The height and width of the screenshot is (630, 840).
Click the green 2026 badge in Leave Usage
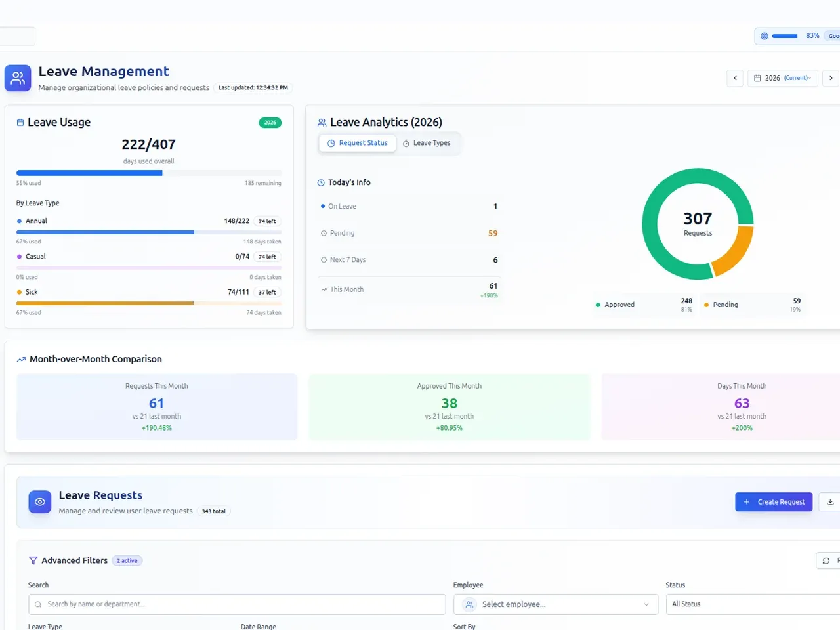coord(270,123)
